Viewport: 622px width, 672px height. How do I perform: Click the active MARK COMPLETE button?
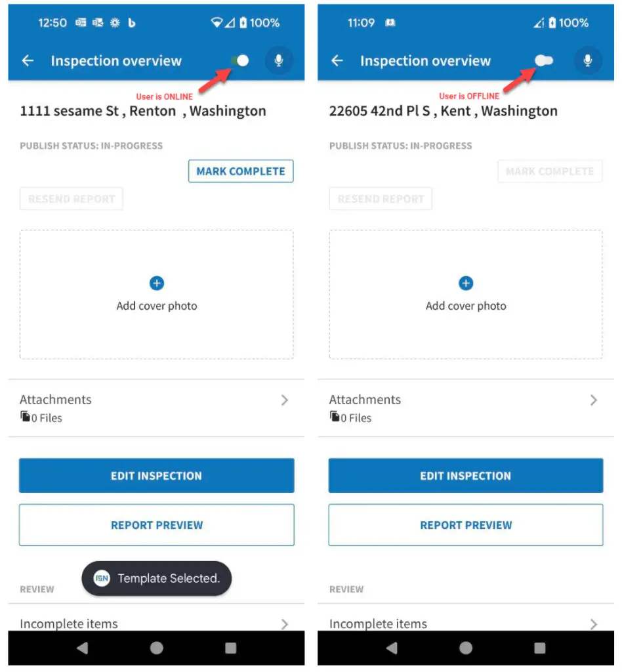click(x=241, y=171)
